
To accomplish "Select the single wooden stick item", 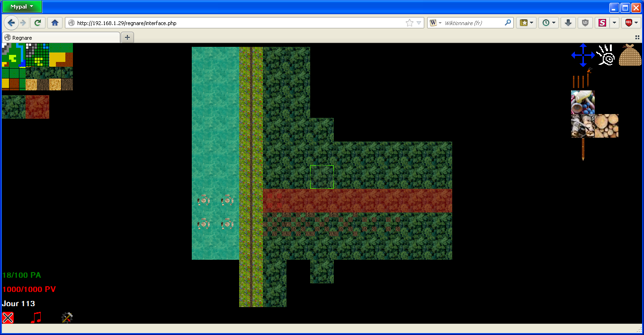I will 583,150.
